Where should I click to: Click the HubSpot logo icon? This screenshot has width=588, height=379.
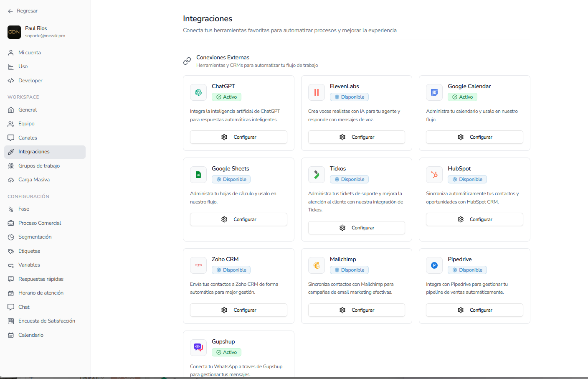point(434,175)
